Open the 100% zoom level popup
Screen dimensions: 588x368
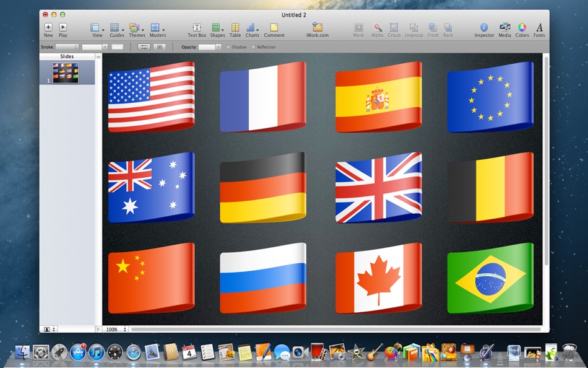116,330
